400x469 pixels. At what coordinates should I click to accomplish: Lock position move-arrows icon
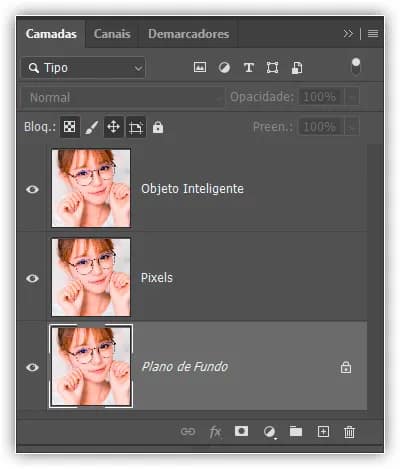click(x=113, y=127)
